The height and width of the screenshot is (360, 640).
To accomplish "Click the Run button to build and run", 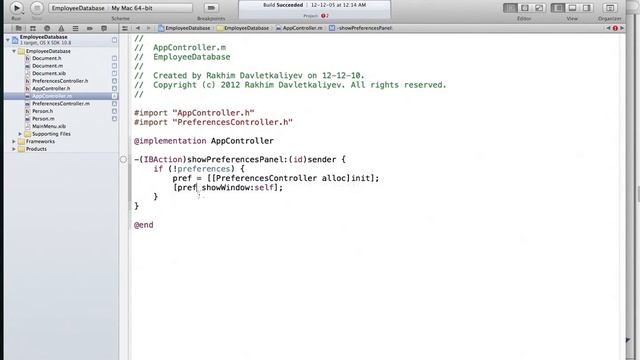I will (x=16, y=8).
